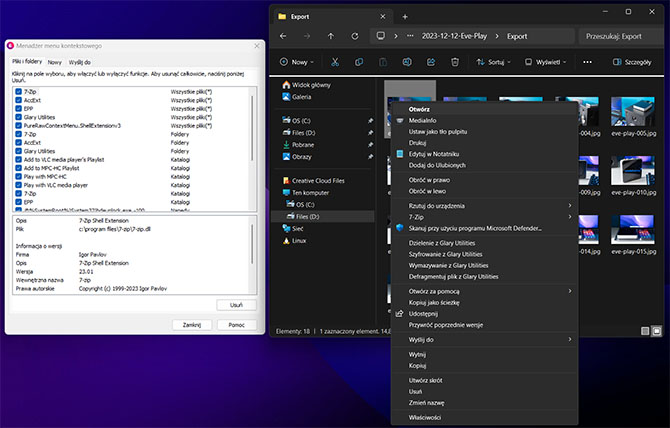Viewport: 670px width, 428px height.
Task: Disable Add to VLC media player's Playlist
Action: pyautogui.click(x=18, y=160)
